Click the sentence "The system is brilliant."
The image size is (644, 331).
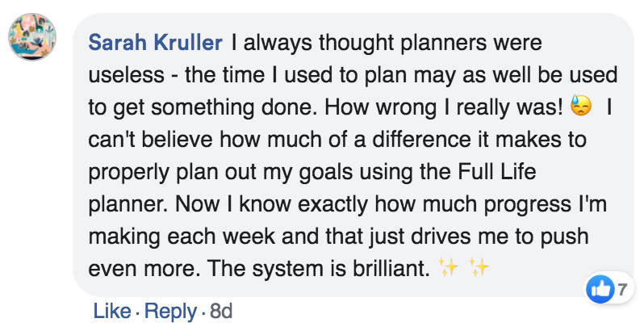pyautogui.click(x=318, y=269)
